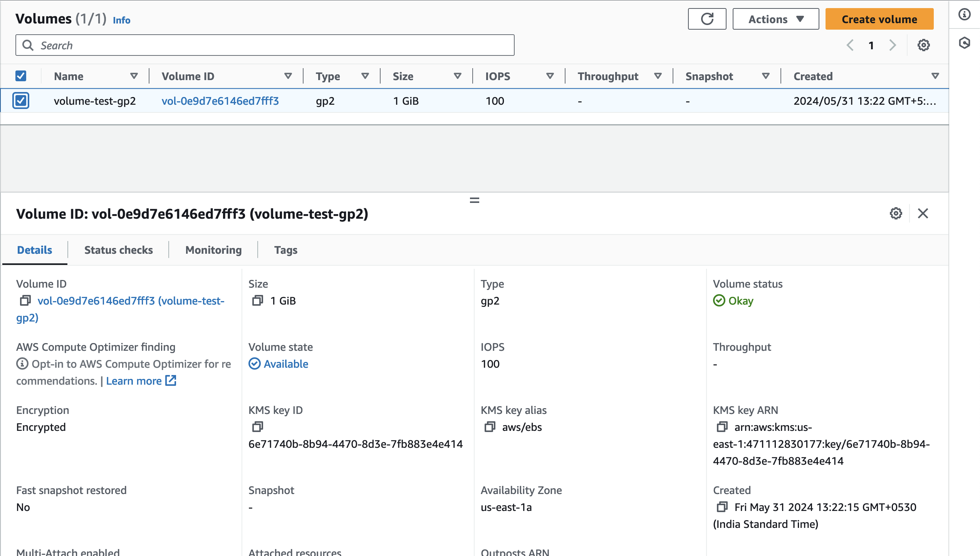Expand the Type column filter dropdown
Image resolution: width=980 pixels, height=556 pixels.
(x=366, y=76)
